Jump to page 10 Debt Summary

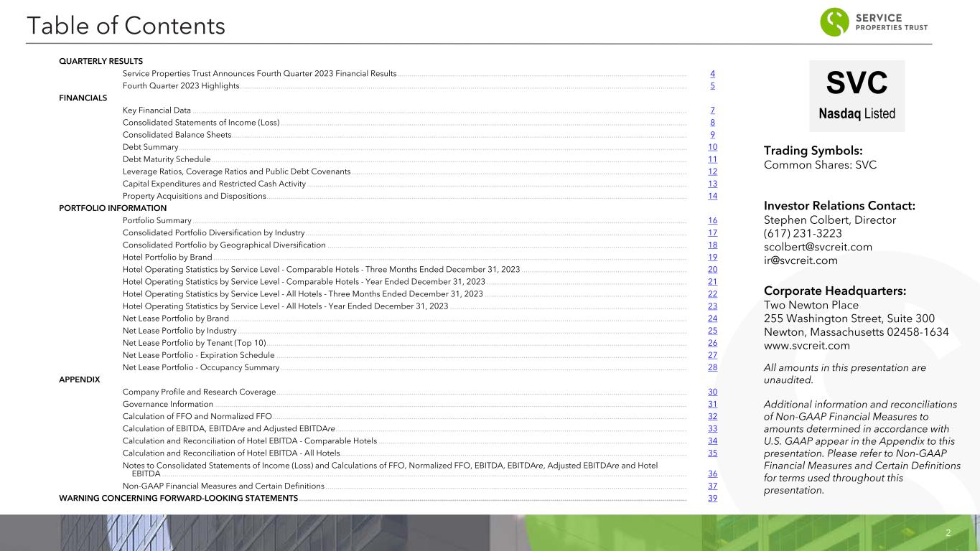(711, 147)
